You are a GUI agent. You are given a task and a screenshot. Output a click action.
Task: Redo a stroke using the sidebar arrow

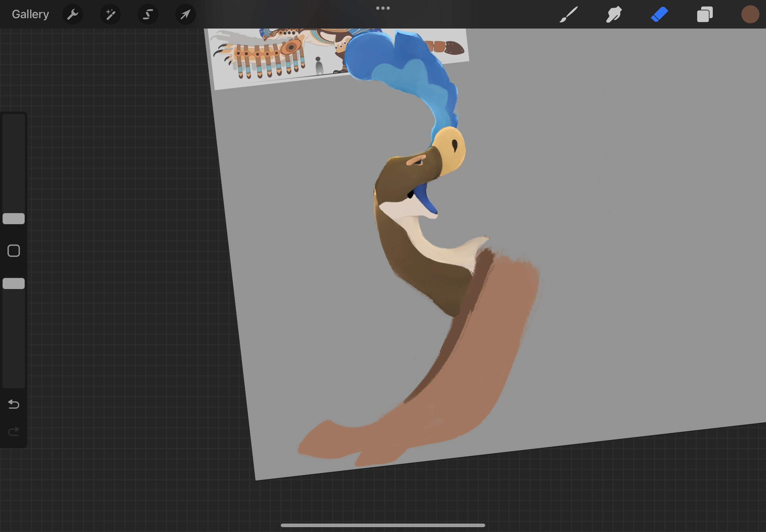coord(13,431)
